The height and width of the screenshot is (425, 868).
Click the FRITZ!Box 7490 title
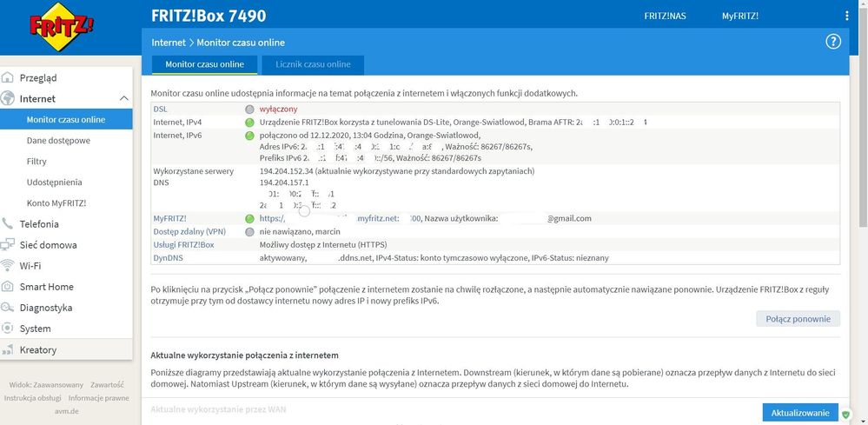tap(209, 16)
